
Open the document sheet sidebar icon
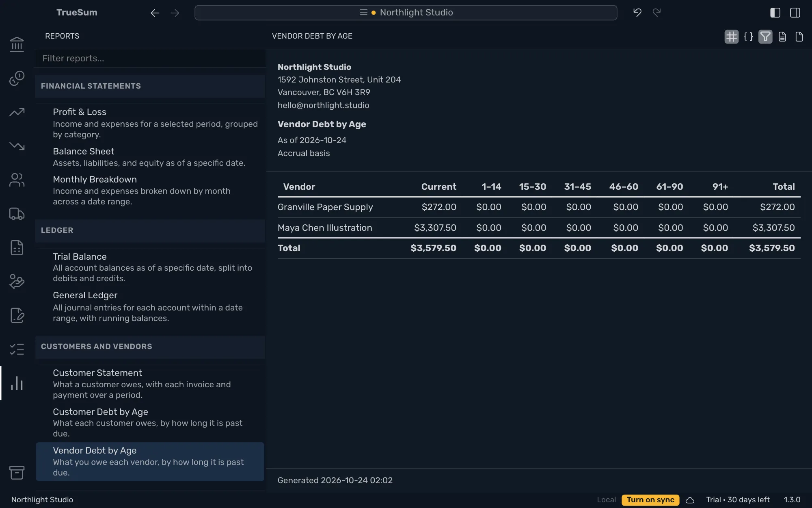pyautogui.click(x=17, y=247)
